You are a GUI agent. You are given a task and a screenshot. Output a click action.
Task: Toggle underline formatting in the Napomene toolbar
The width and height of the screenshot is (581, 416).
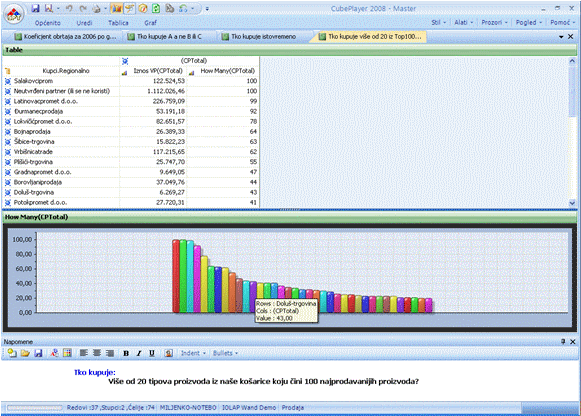tap(152, 353)
